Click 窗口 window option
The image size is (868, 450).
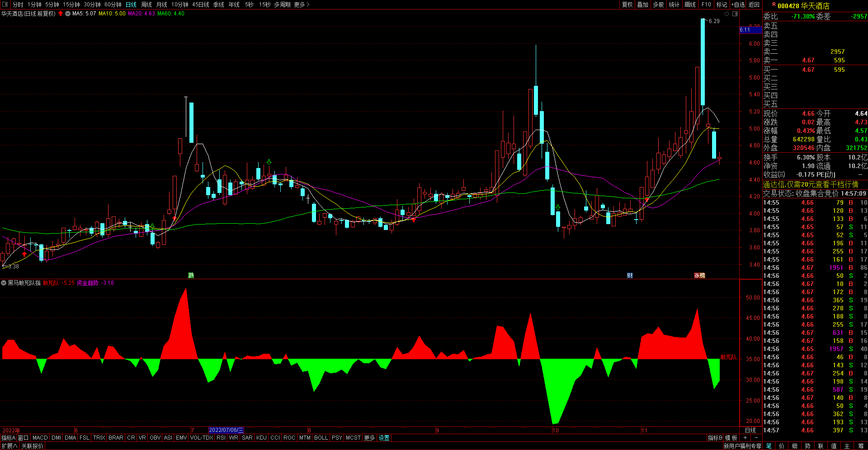pos(24,438)
